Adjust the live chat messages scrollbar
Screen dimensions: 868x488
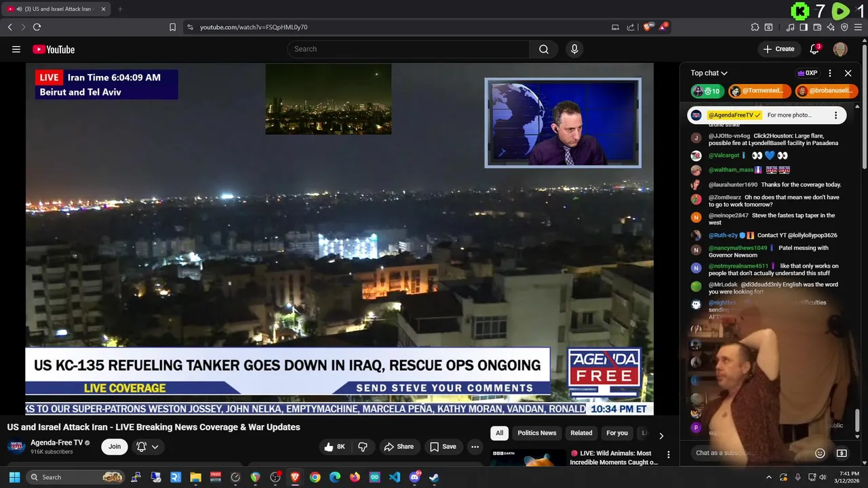[x=857, y=420]
